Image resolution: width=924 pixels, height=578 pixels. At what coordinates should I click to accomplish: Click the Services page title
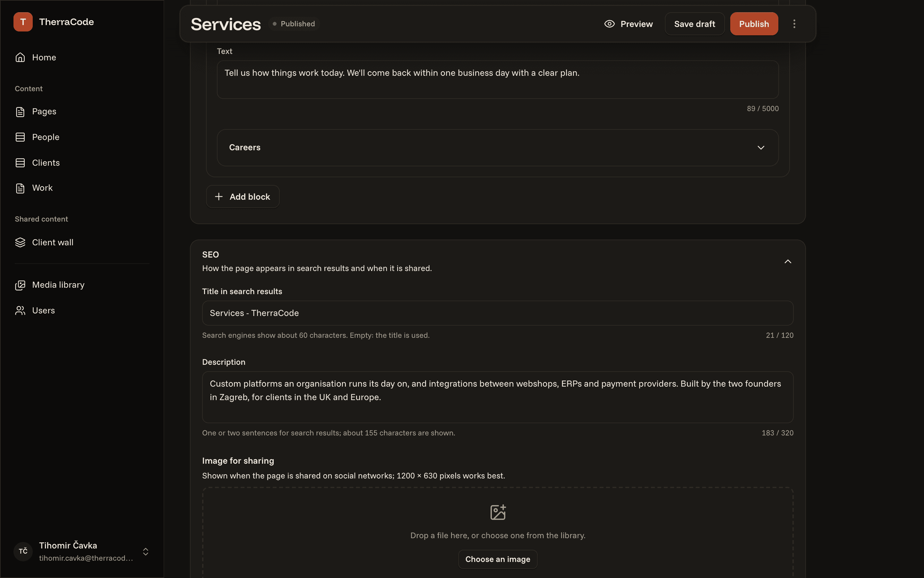point(226,24)
